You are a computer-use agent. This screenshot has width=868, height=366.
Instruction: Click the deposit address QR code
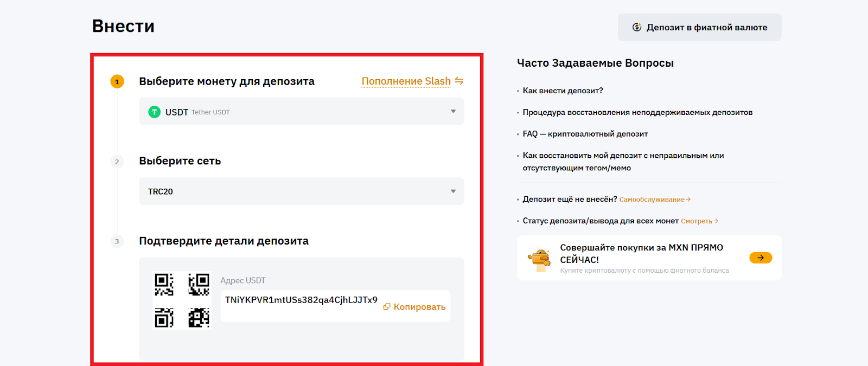tap(182, 300)
